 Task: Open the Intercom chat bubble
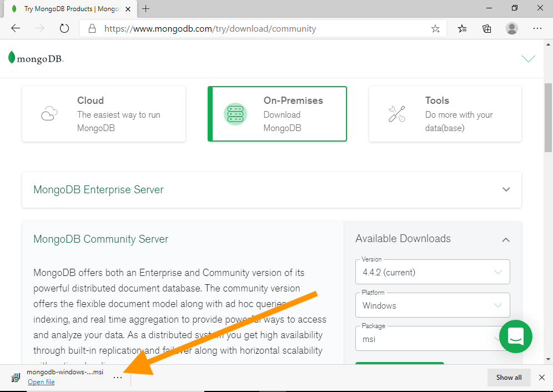click(x=515, y=336)
